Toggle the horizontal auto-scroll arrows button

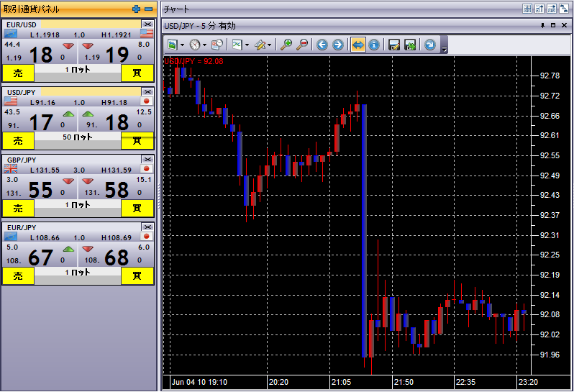point(358,45)
